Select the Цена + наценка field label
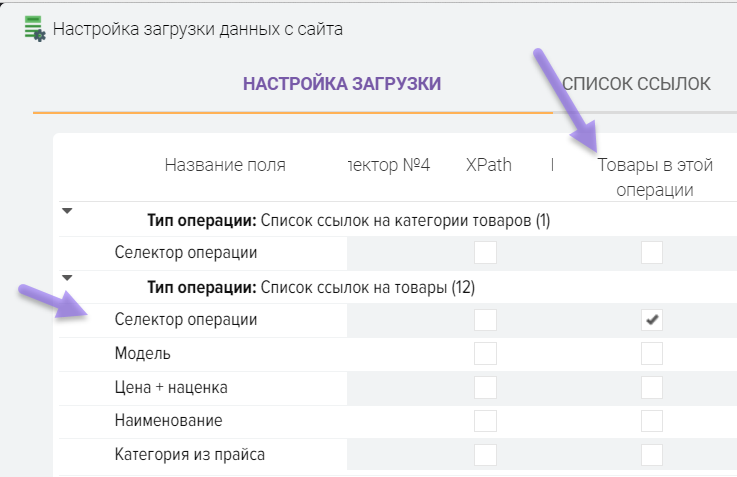Screen dimensions: 737x477 click(x=164, y=387)
